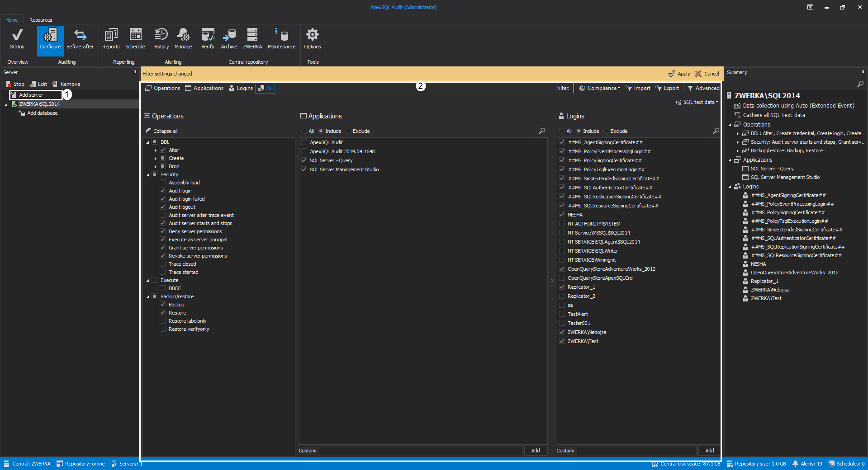Image resolution: width=868 pixels, height=470 pixels.
Task: Expand the Drop node
Action: (x=156, y=167)
